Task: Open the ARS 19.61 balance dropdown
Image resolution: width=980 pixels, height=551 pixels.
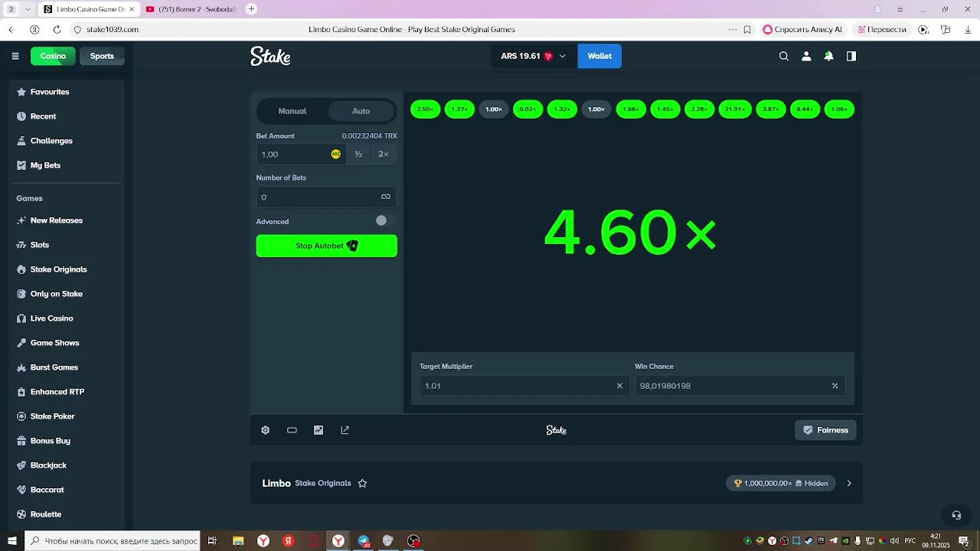Action: [534, 56]
